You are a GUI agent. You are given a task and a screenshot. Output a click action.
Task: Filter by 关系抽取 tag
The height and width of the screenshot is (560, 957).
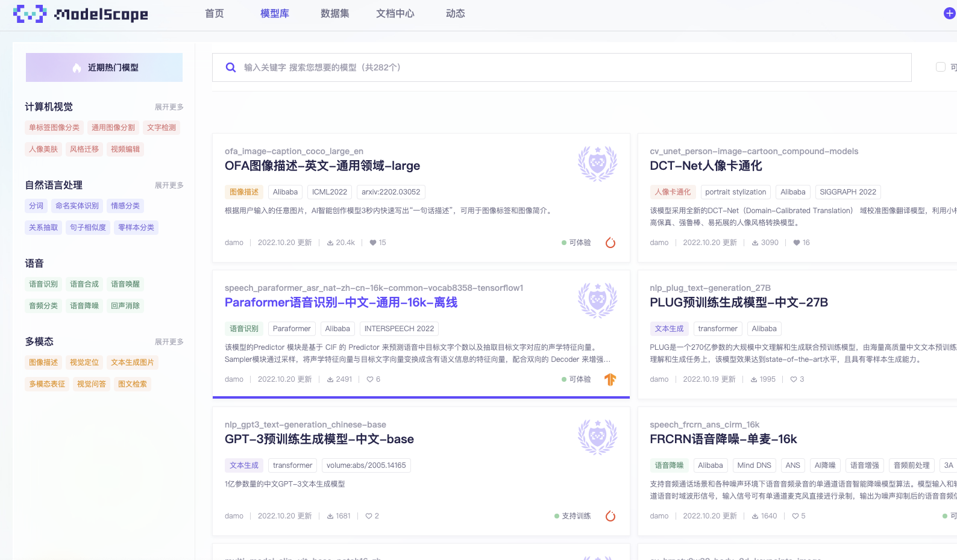tap(43, 228)
